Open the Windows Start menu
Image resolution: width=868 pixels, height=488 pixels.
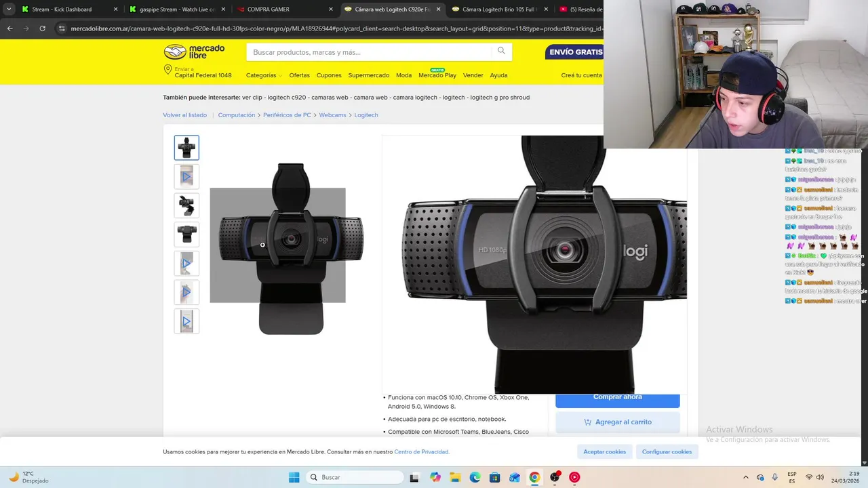(x=294, y=477)
